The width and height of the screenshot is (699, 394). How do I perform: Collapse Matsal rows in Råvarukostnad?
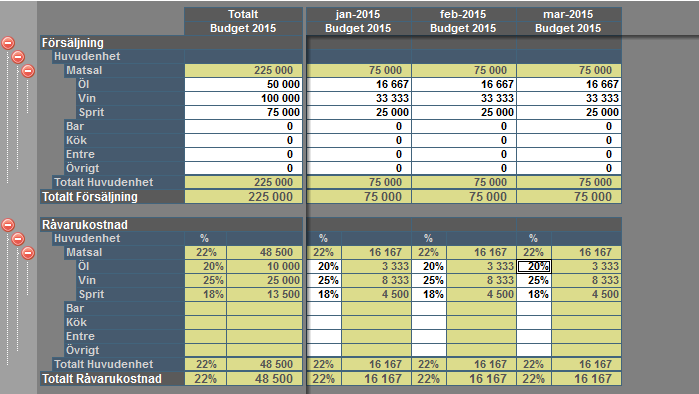tap(28, 253)
